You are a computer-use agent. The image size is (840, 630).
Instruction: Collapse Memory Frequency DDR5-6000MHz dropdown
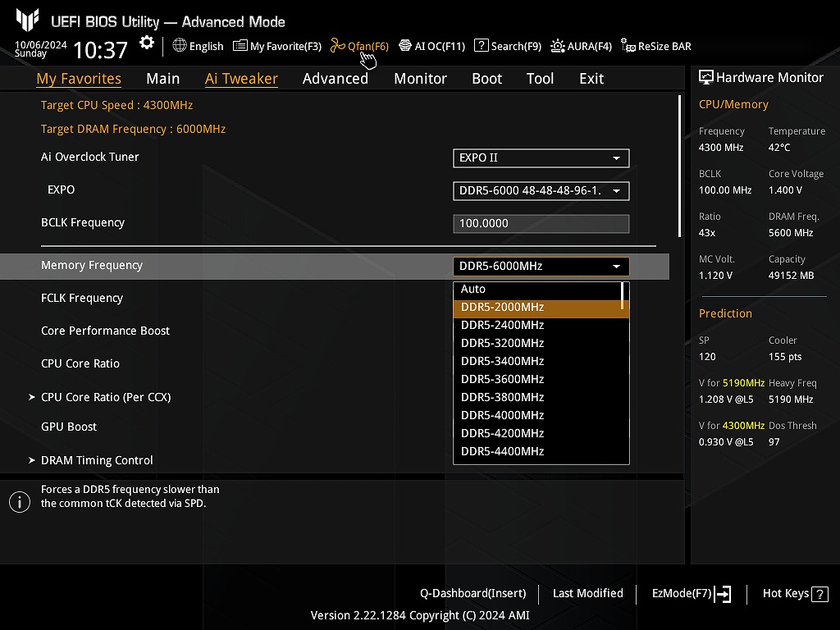pos(541,267)
